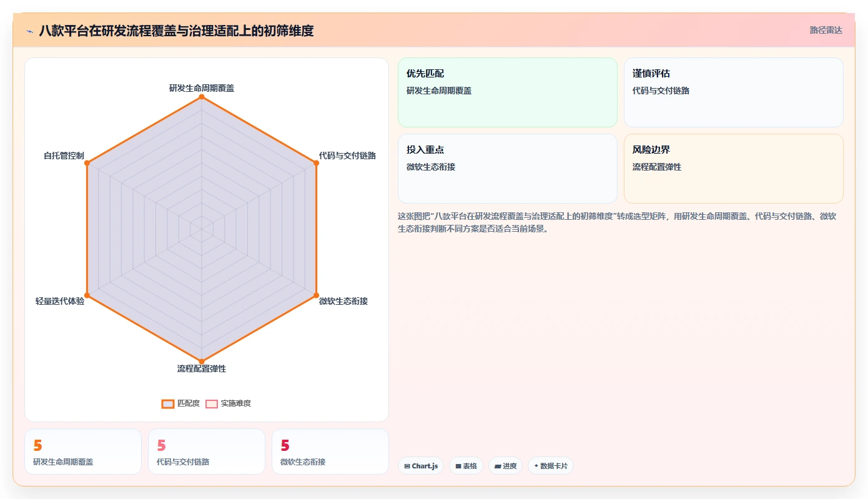The height and width of the screenshot is (499, 868).
Task: Click the Chart.js tag pill
Action: coord(421,466)
